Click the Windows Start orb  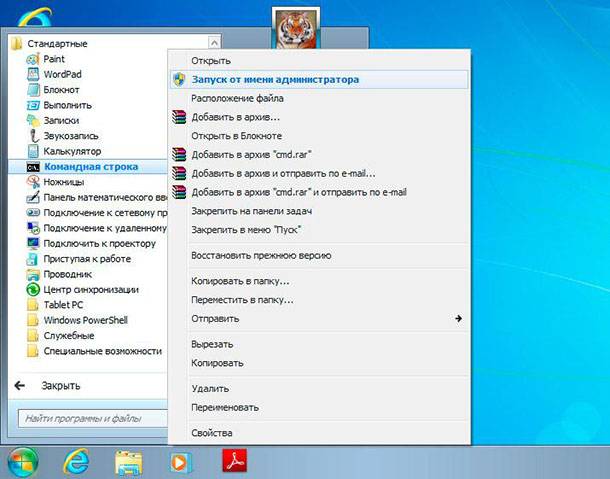[x=23, y=462]
